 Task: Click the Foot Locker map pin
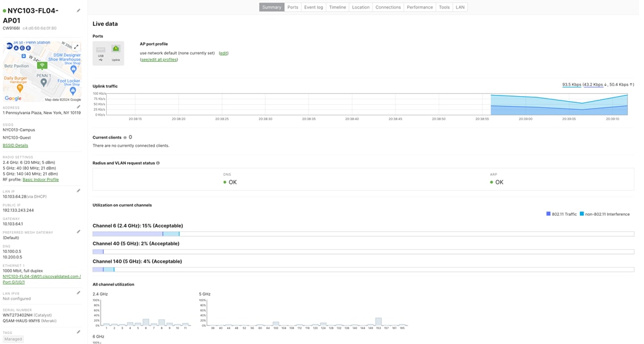click(x=73, y=90)
